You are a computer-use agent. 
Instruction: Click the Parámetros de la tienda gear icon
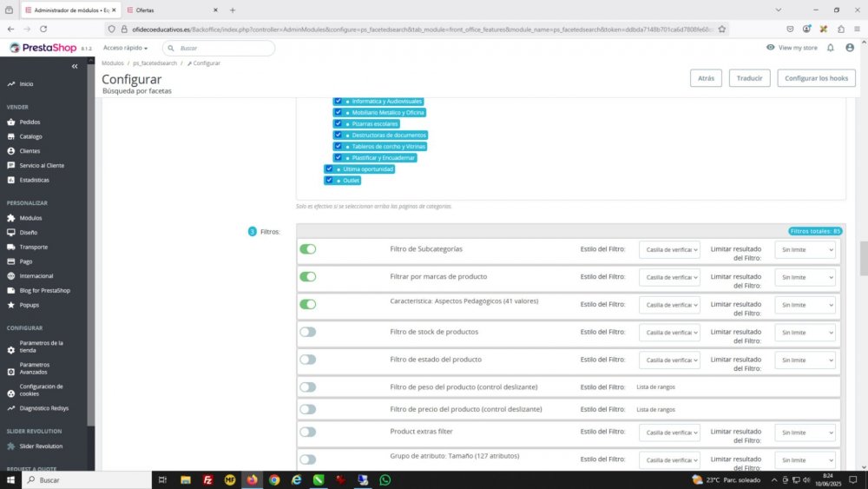pos(11,350)
